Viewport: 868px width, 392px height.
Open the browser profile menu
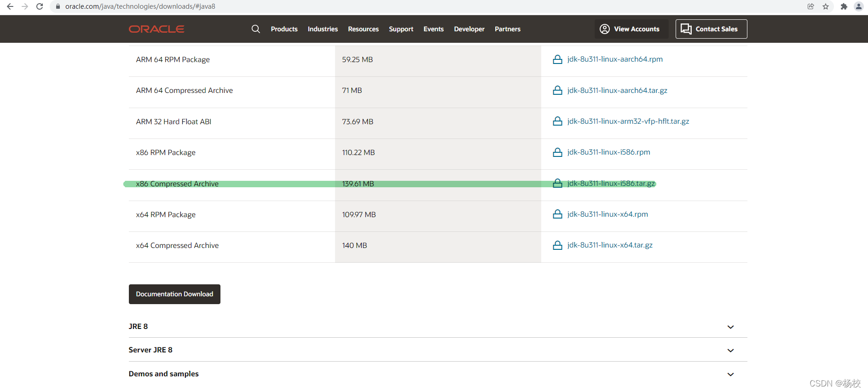859,6
